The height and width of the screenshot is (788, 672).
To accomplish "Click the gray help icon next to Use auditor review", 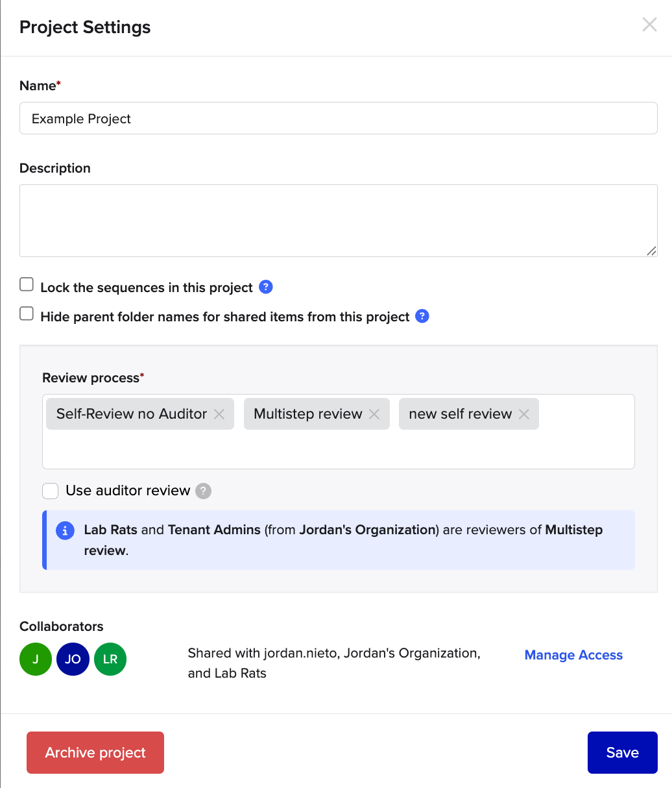I will coord(204,491).
